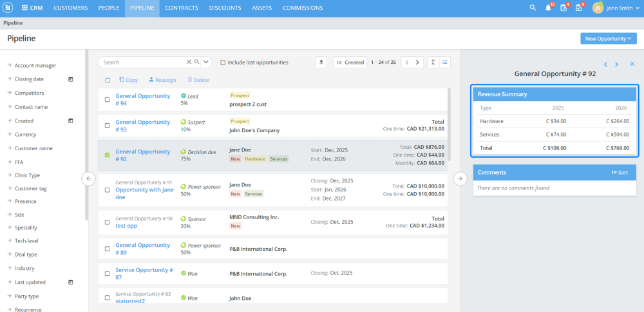
Task: Click the magnifier icon in search box
Action: click(196, 62)
